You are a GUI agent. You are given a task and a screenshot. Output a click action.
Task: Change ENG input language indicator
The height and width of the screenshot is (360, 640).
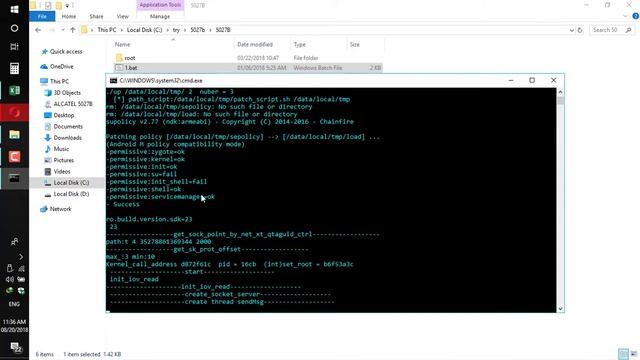click(x=14, y=304)
